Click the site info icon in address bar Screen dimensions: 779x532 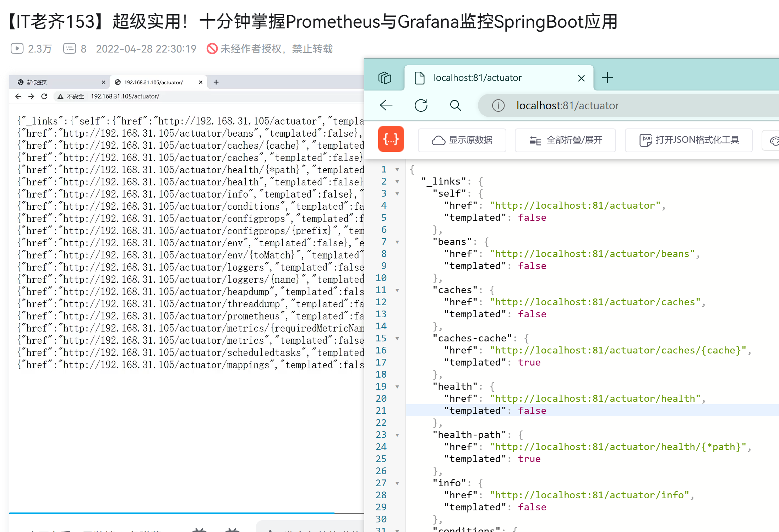coord(498,105)
